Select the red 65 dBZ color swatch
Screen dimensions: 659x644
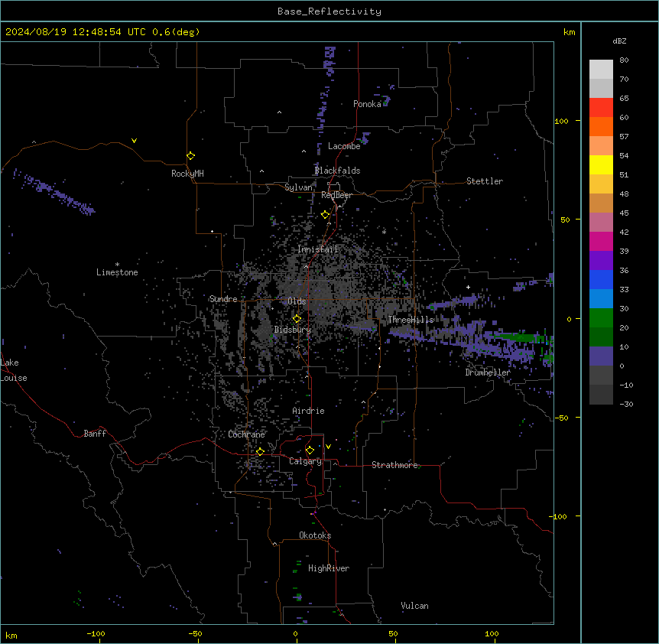click(x=601, y=107)
